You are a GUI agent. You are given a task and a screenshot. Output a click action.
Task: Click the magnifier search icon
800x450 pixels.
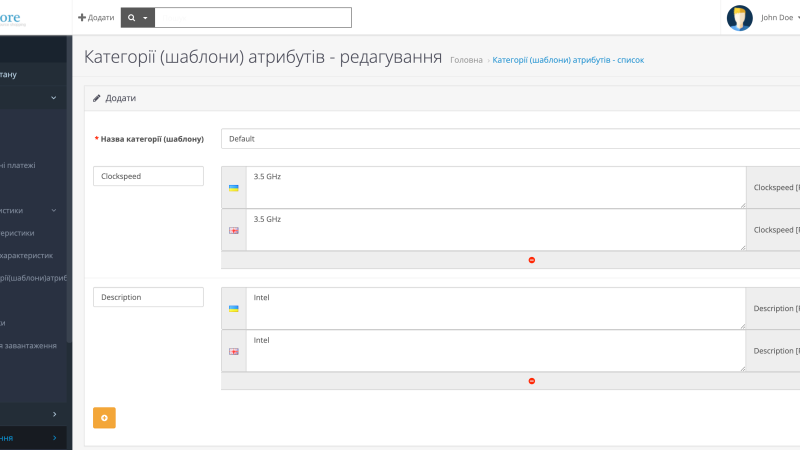(x=132, y=18)
